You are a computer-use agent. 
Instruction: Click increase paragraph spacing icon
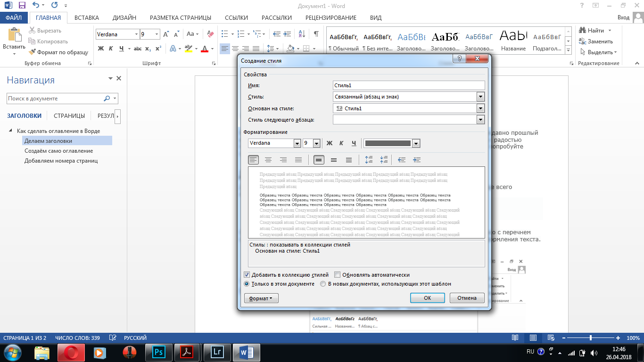pos(369,160)
